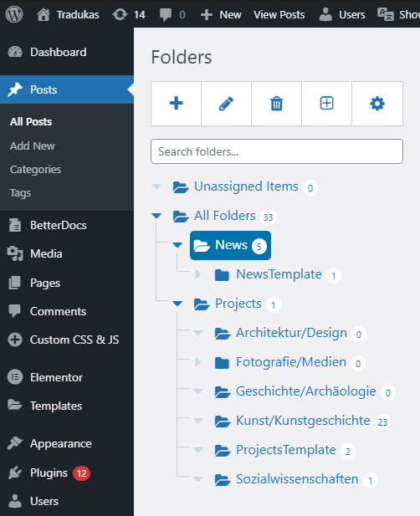Viewport: 420px width, 516px height.
Task: Click View Posts in the admin bar
Action: 279,14
